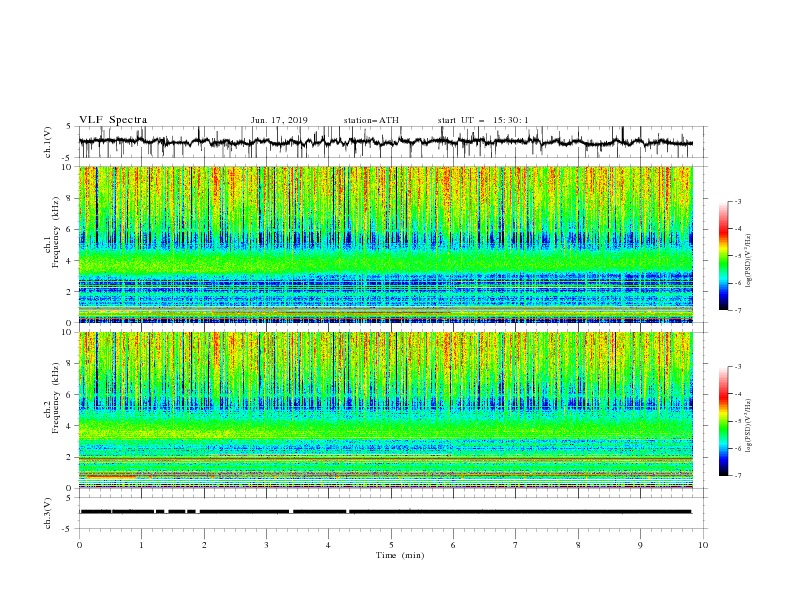Viewport: 792px width, 612px height.
Task: Click the "-7" tick on ch.1 colorbar
Action: pos(738,310)
